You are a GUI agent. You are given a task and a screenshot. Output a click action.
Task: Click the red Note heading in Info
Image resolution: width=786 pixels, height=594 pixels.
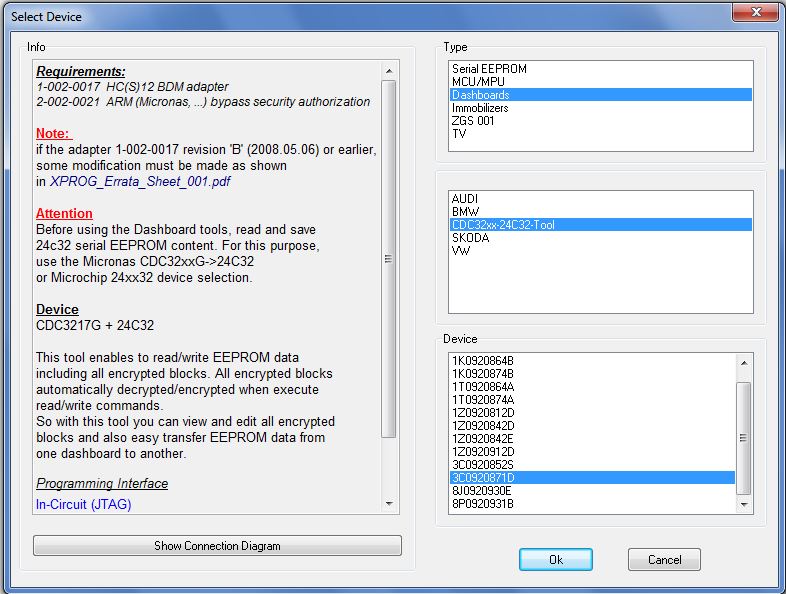[54, 133]
